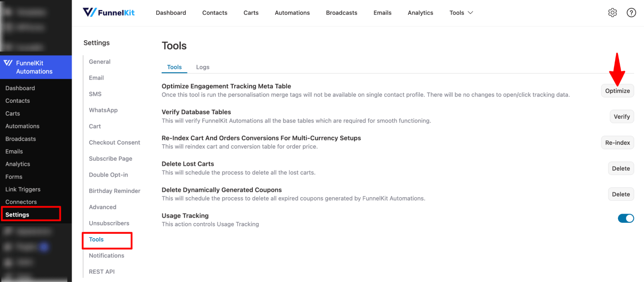Click the FunnelKit logo in header
Viewport: 644px width, 282px height.
[x=109, y=13]
